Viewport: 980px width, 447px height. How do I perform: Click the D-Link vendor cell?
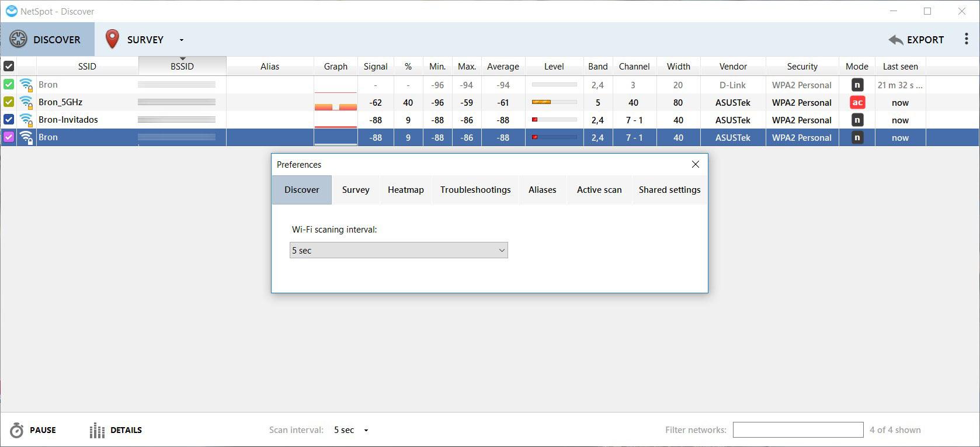click(x=733, y=85)
